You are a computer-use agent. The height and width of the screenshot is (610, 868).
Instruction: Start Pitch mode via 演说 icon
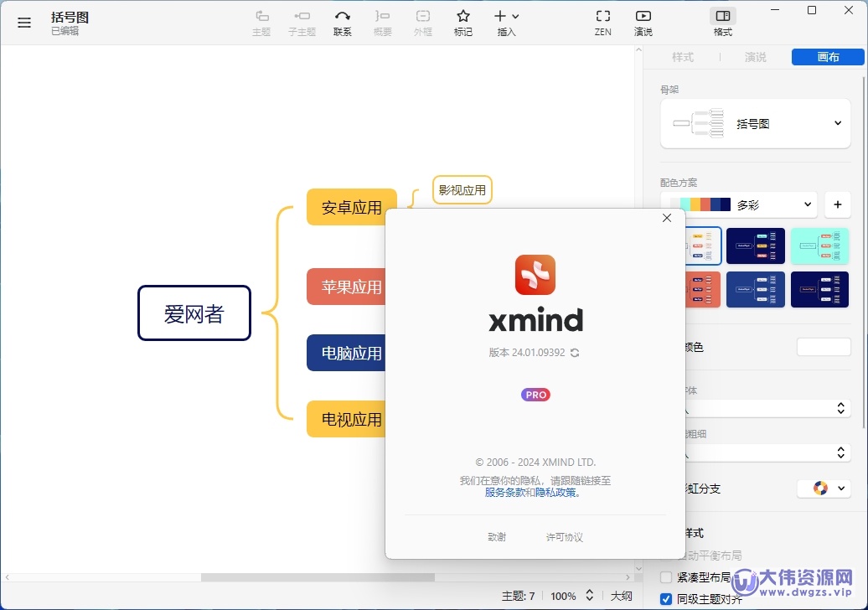click(643, 21)
